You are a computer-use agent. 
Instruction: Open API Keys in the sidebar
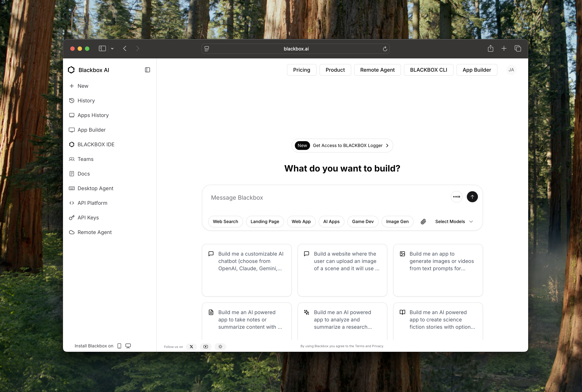pos(88,218)
